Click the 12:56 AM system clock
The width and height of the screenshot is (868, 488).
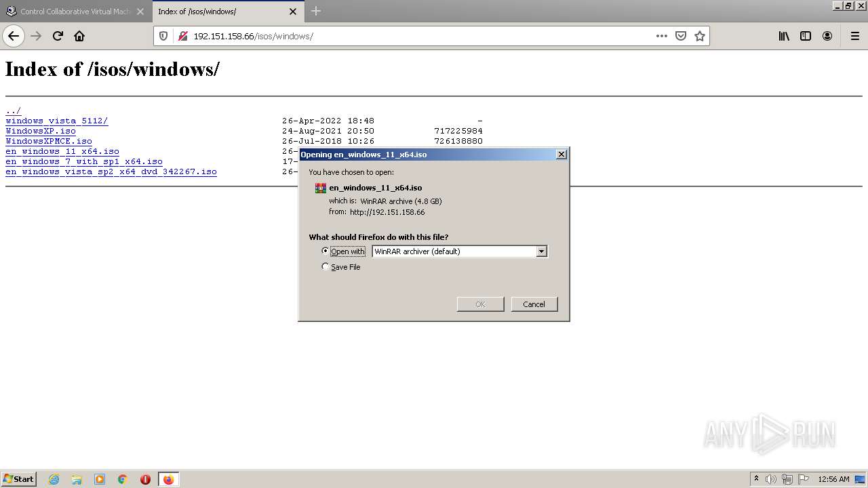833,479
